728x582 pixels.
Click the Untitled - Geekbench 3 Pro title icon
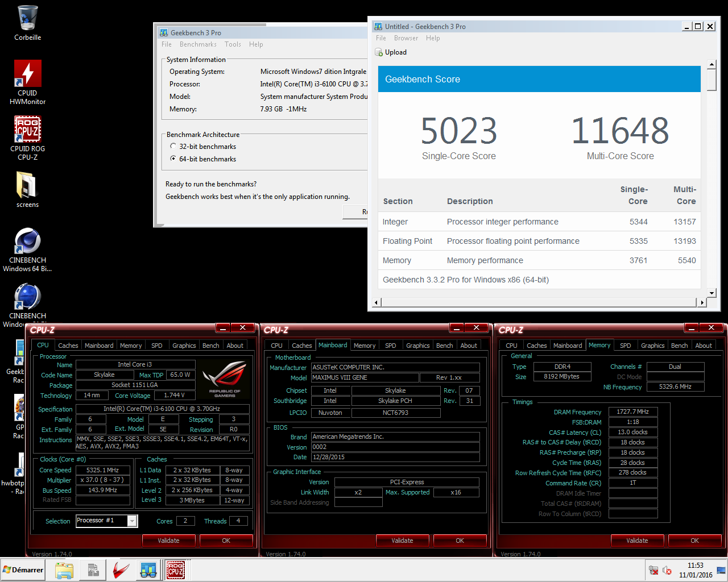click(378, 27)
